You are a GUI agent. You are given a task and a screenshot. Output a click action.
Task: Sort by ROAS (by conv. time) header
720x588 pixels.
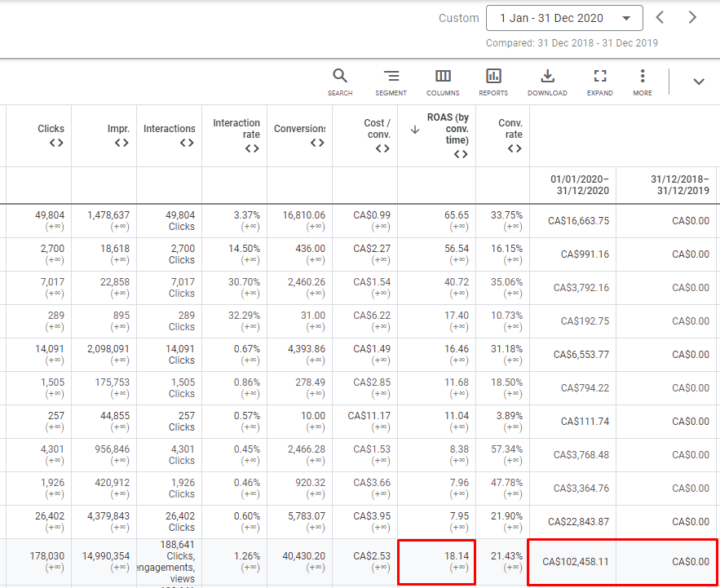[x=448, y=129]
